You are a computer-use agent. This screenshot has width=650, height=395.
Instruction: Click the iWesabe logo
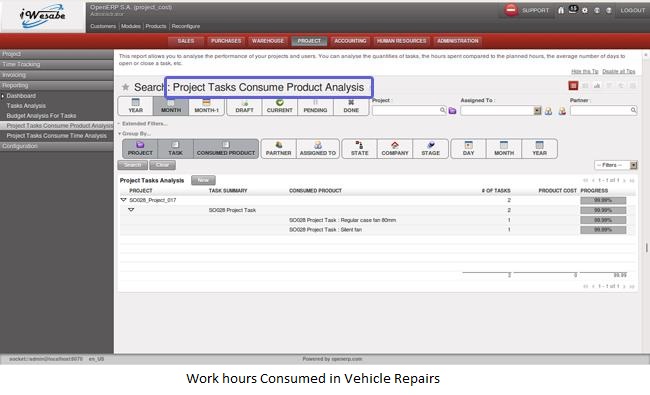tap(43, 16)
